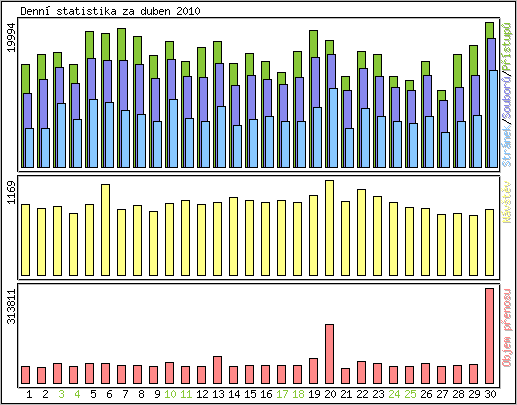This screenshot has width=517, height=405.
Task: Click green weekend day label 3
Action: pyautogui.click(x=61, y=394)
